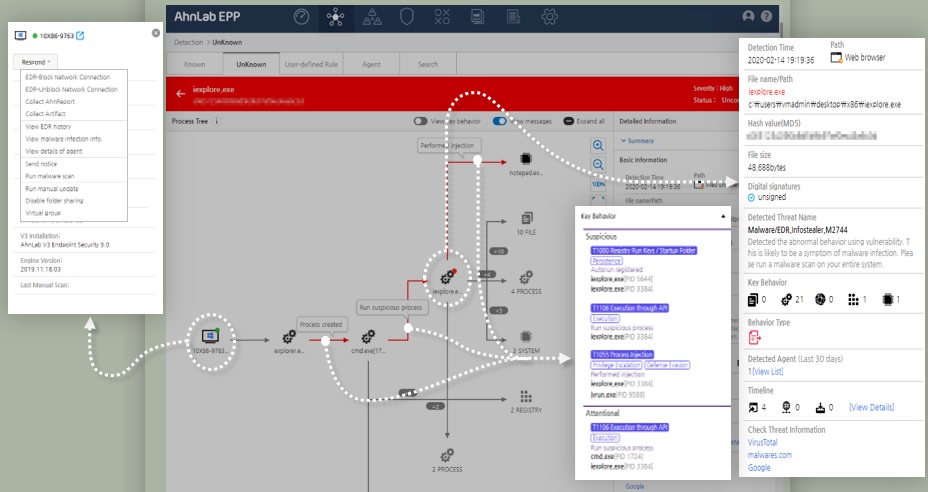
Task: Open the shield icon in top navigation
Action: click(407, 17)
